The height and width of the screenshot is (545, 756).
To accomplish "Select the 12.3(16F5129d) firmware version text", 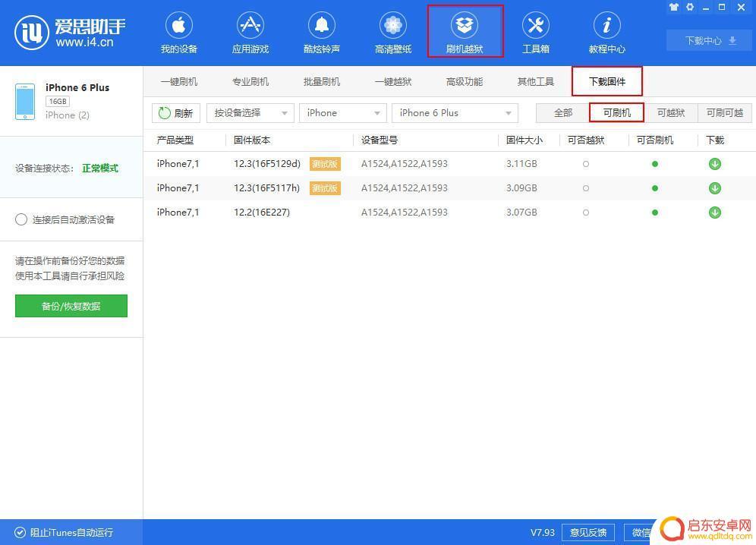I will click(267, 164).
